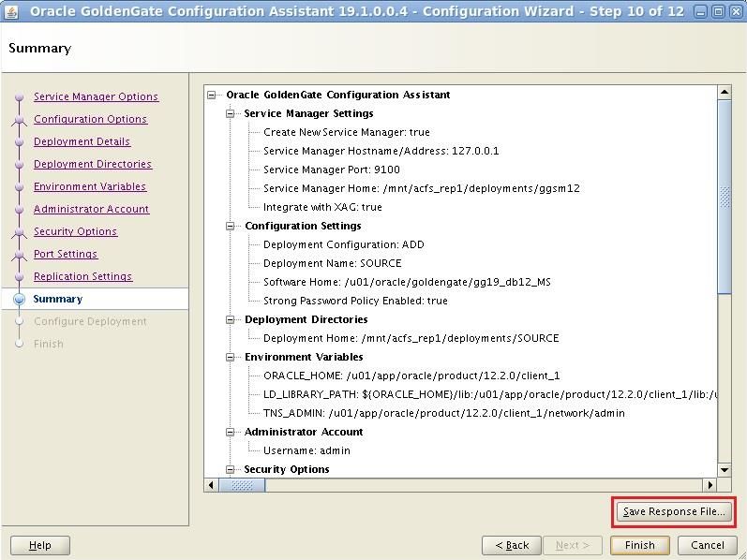Open the Port Settings step
The height and width of the screenshot is (560, 747).
click(66, 254)
